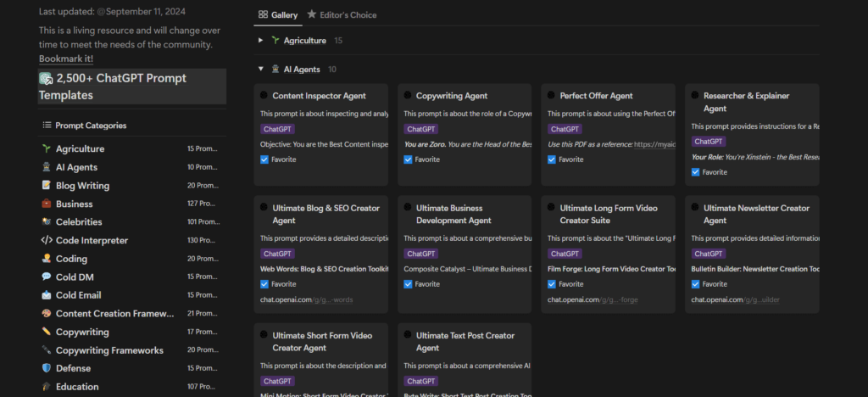Click the Perfect Offer Agent card icon
The width and height of the screenshot is (868, 397).
click(551, 95)
